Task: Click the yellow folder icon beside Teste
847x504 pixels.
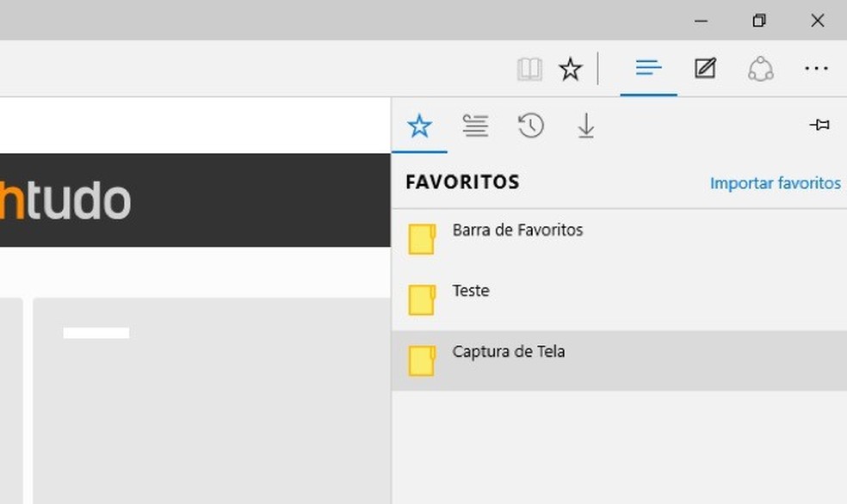Action: click(421, 300)
